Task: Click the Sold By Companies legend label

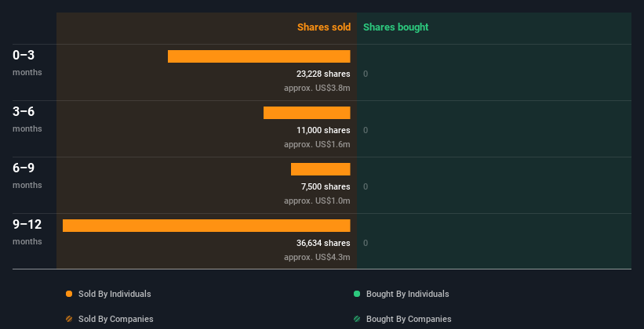Action: 116,319
